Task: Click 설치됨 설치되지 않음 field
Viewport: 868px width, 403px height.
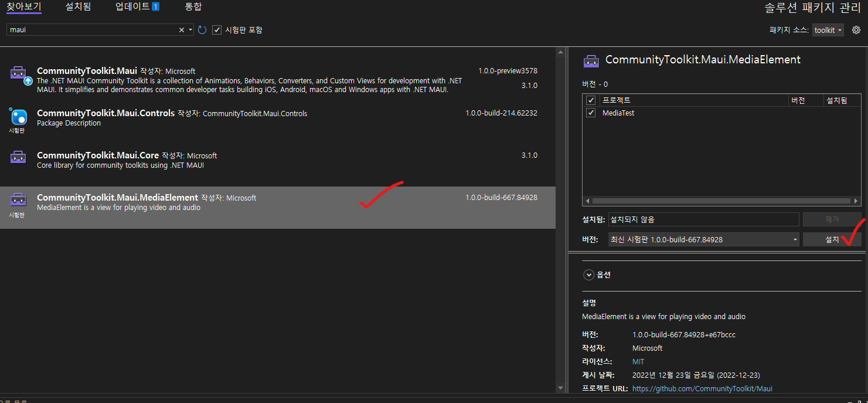Action: click(703, 219)
